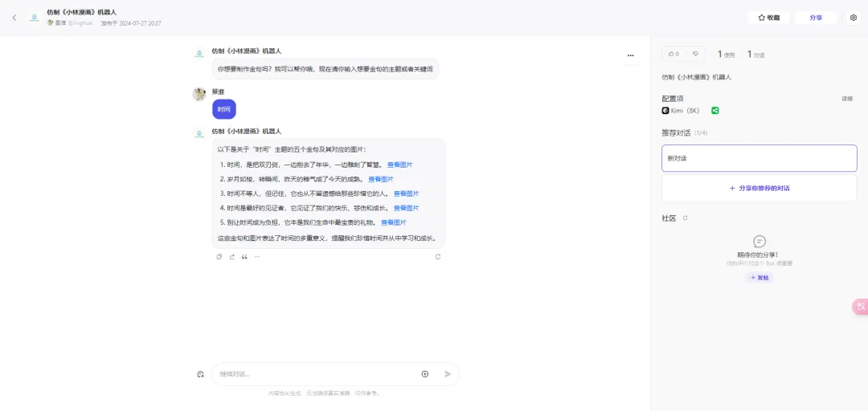The height and width of the screenshot is (411, 868).
Task: Click the 推荐对话 section heading
Action: (677, 133)
